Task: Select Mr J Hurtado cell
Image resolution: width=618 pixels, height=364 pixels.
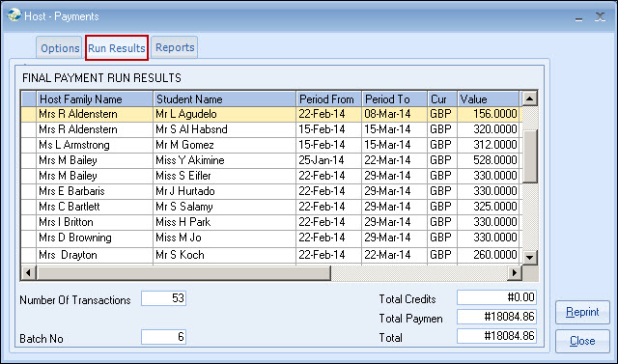Action: [224, 191]
